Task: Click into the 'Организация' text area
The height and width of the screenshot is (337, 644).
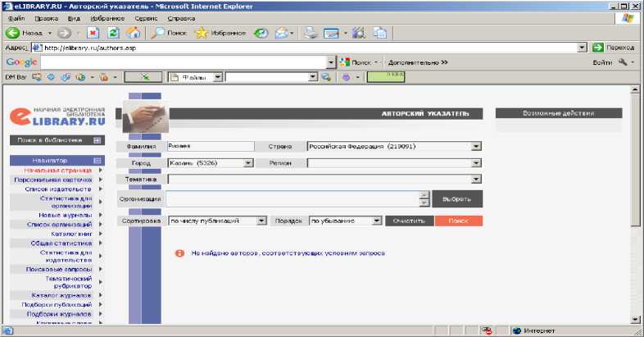Action: click(293, 199)
